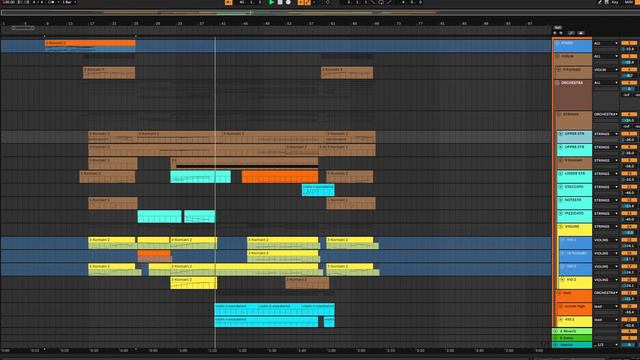This screenshot has height=360, width=640.
Task: Select the orange Kontakt clip on PIANO track
Action: tap(90, 46)
